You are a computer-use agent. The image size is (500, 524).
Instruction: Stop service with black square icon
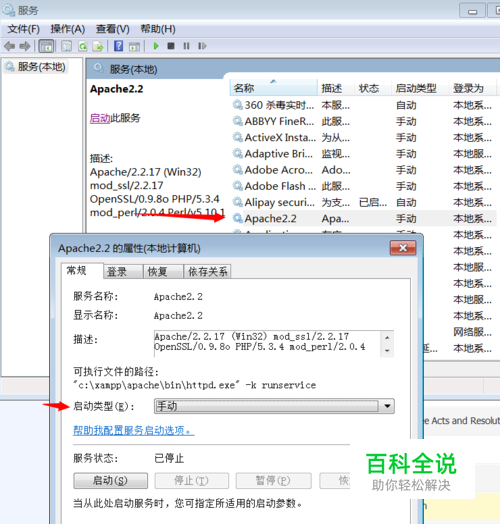click(171, 46)
